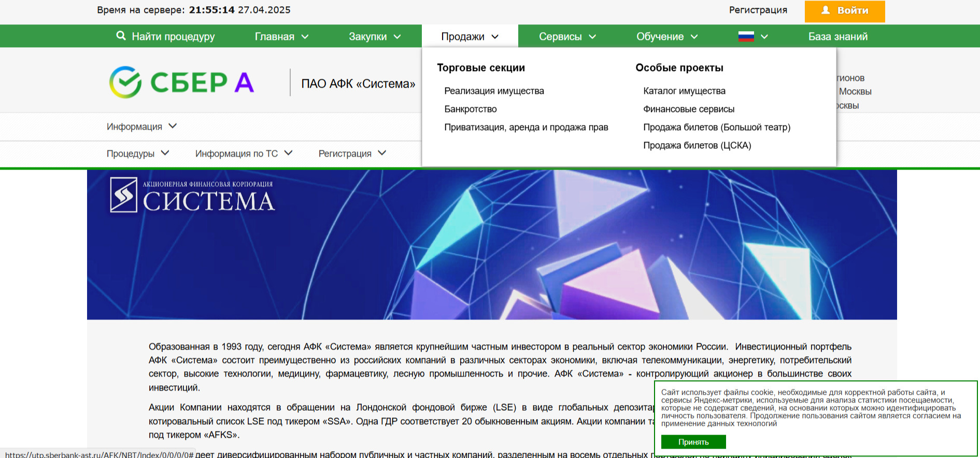Accept cookies with Принять button
The height and width of the screenshot is (458, 980).
[x=693, y=442]
